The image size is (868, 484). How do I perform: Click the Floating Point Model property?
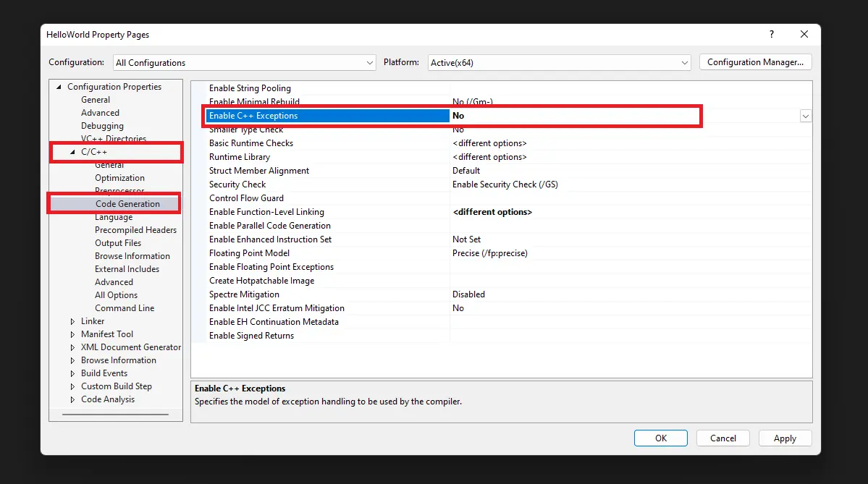(x=249, y=253)
